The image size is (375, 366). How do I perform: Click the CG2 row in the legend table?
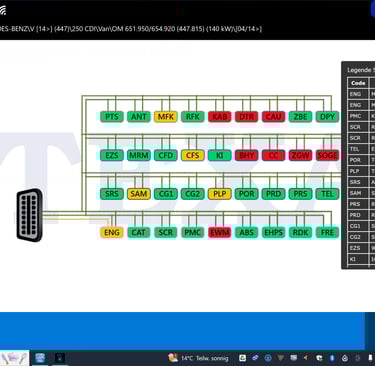pyautogui.click(x=361, y=237)
